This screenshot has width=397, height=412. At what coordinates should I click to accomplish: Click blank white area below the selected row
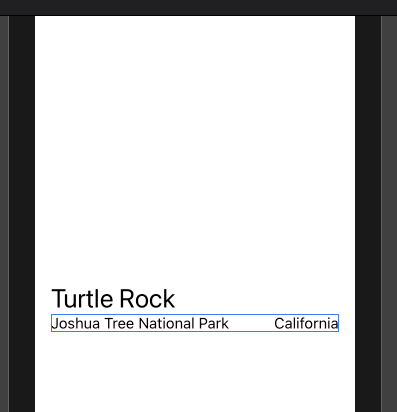pos(195,372)
